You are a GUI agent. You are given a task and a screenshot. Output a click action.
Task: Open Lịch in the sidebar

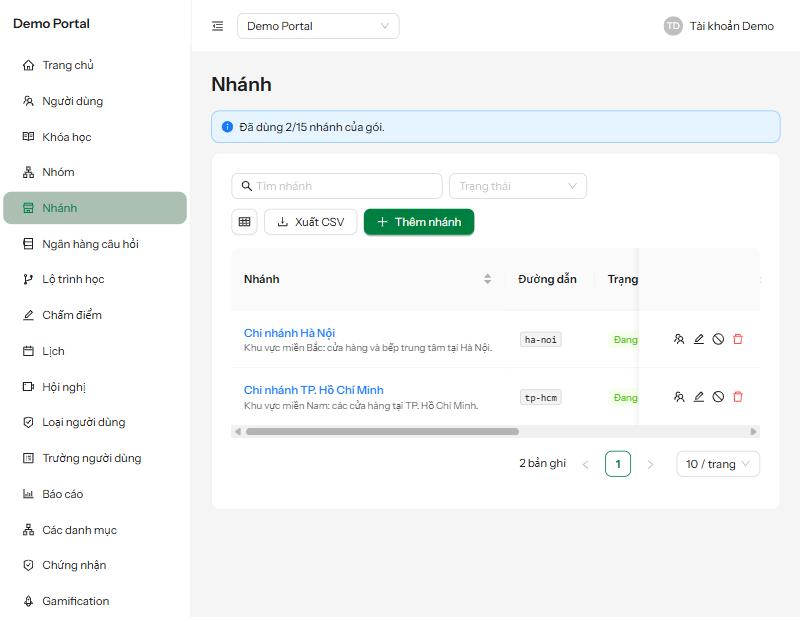(95, 351)
